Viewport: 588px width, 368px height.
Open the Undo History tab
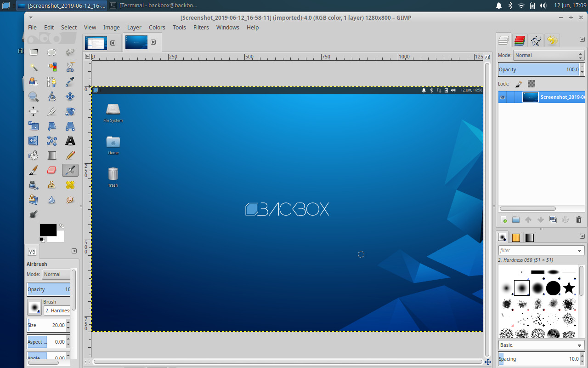[x=552, y=40]
